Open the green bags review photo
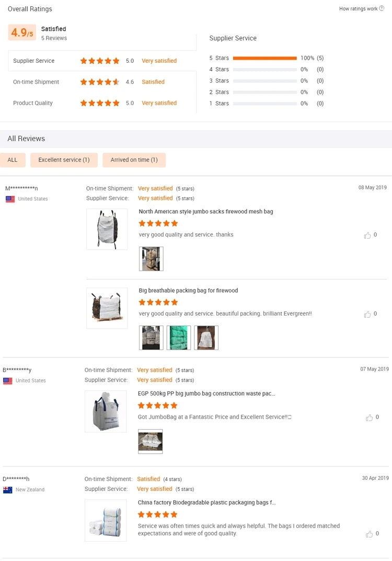 pyautogui.click(x=179, y=338)
